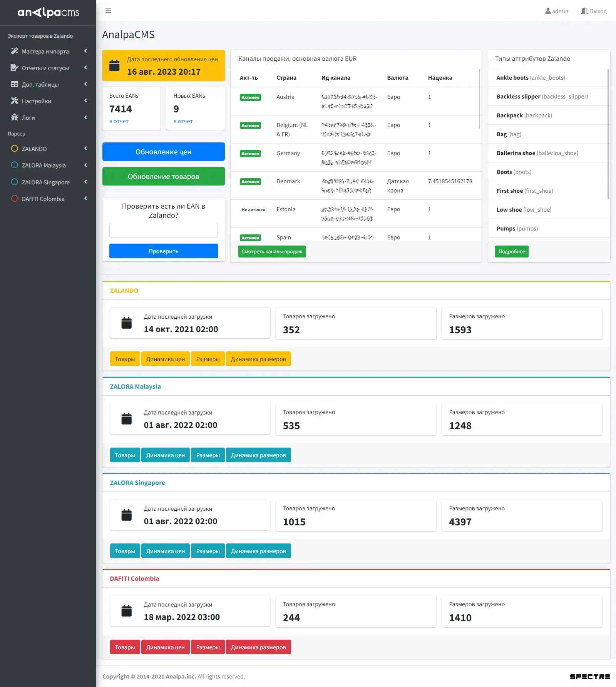This screenshot has width=616, height=687.
Task: Click ZALANDO section Товары button
Action: click(x=125, y=359)
